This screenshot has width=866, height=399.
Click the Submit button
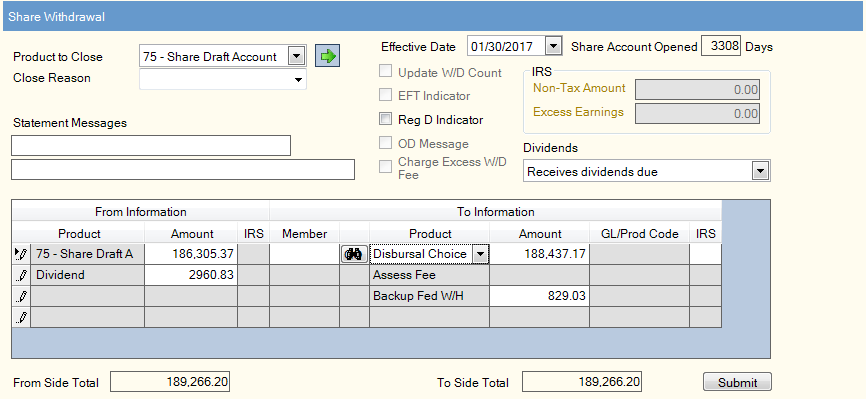tap(737, 382)
